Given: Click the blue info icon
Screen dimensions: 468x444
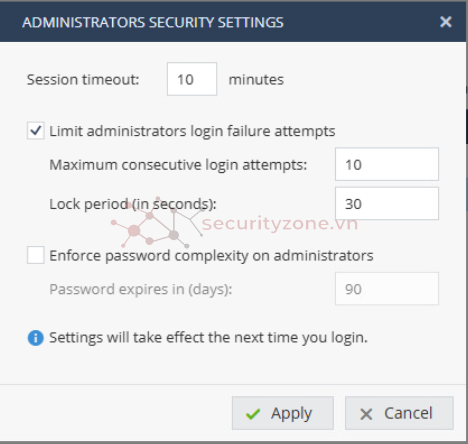Looking at the screenshot, I should click(35, 338).
